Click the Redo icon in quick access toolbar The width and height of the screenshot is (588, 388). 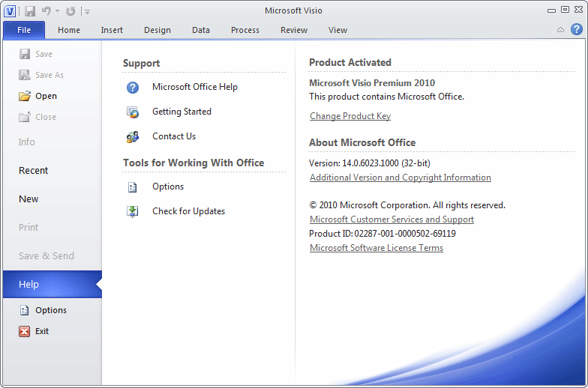coord(70,11)
